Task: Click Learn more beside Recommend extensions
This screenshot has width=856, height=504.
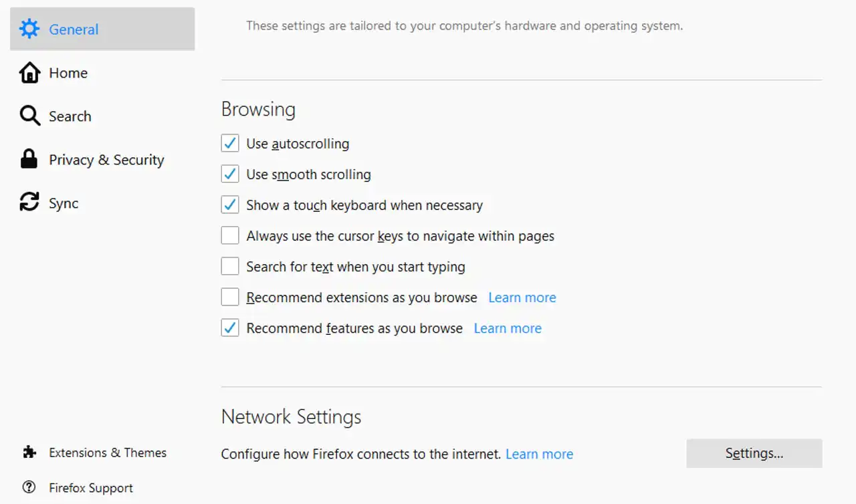Action: (522, 297)
